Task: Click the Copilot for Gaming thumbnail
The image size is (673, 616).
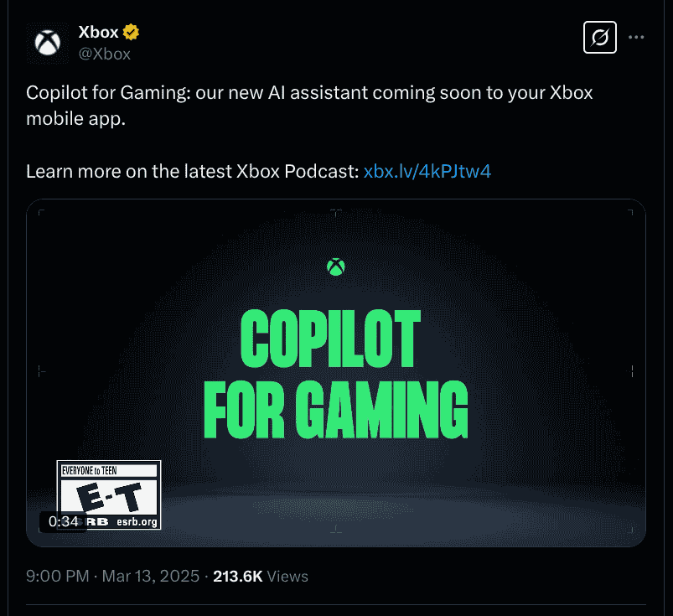Action: (x=335, y=371)
